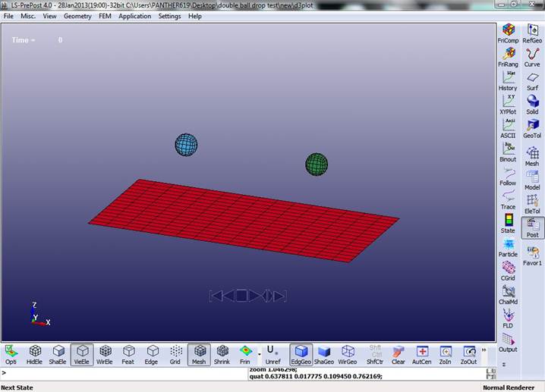Open the File menu

pyautogui.click(x=8, y=16)
